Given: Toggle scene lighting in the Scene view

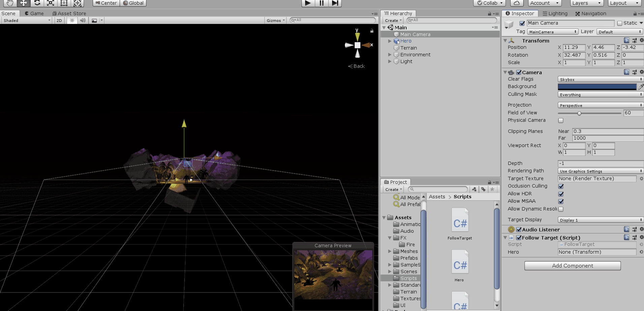Looking at the screenshot, I should (x=72, y=20).
